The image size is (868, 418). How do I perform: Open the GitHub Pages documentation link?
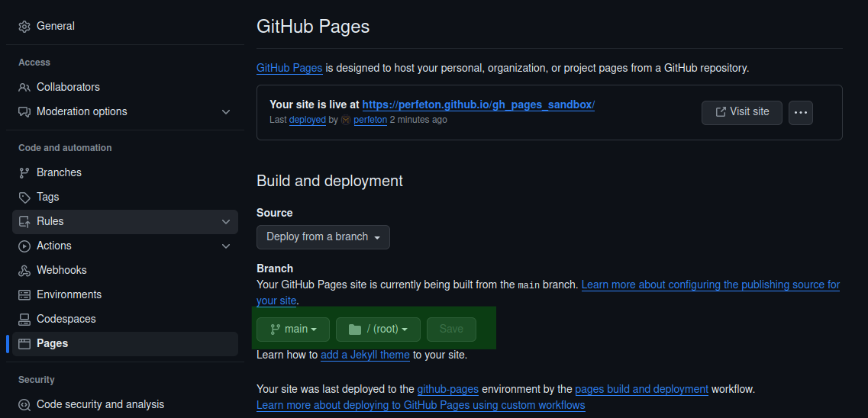click(289, 69)
